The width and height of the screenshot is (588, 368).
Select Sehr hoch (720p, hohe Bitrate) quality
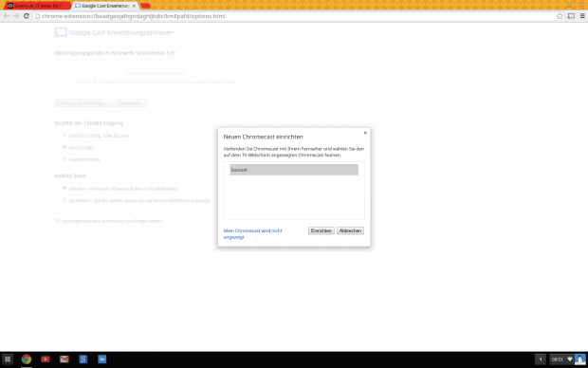(x=64, y=136)
